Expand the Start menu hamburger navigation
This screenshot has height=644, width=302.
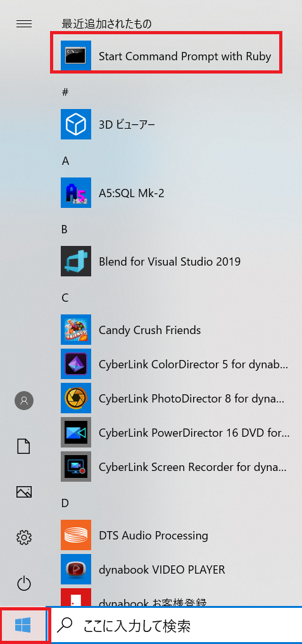24,24
